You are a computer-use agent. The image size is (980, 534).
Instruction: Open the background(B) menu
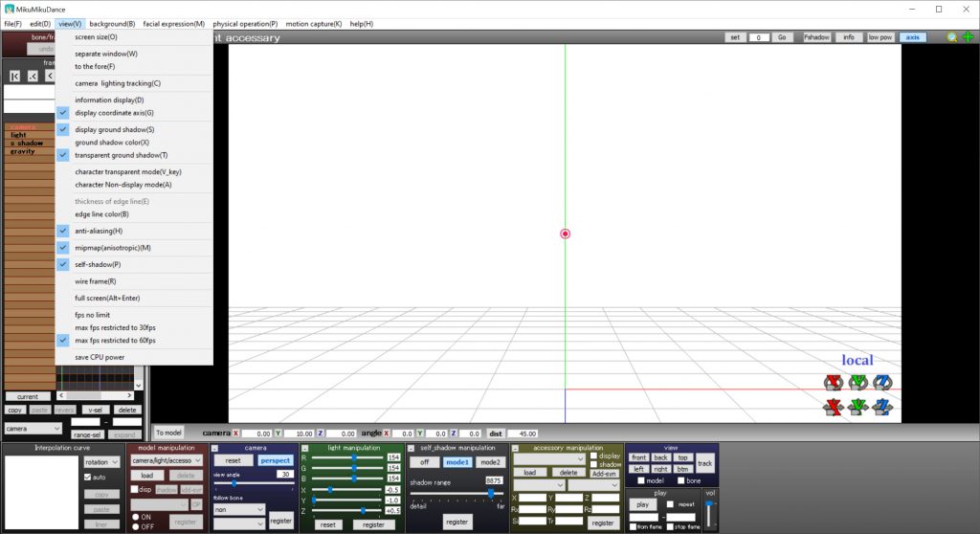pos(112,24)
